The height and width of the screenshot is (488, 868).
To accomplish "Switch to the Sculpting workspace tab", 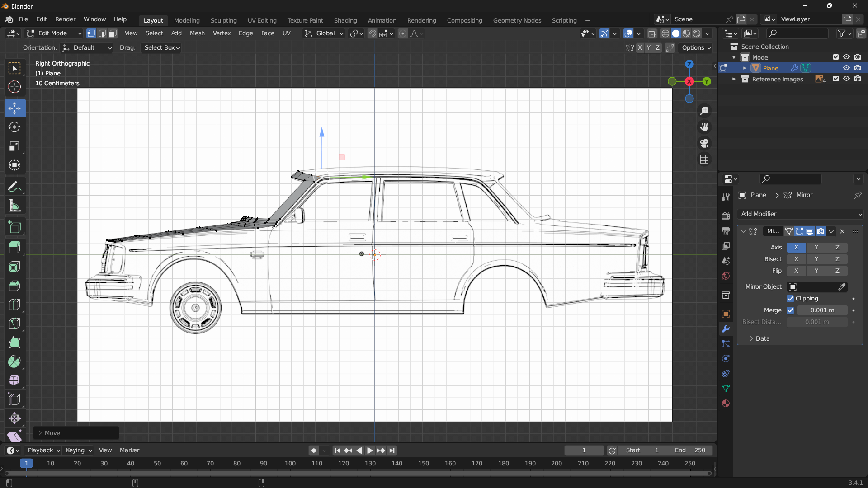I will point(223,20).
